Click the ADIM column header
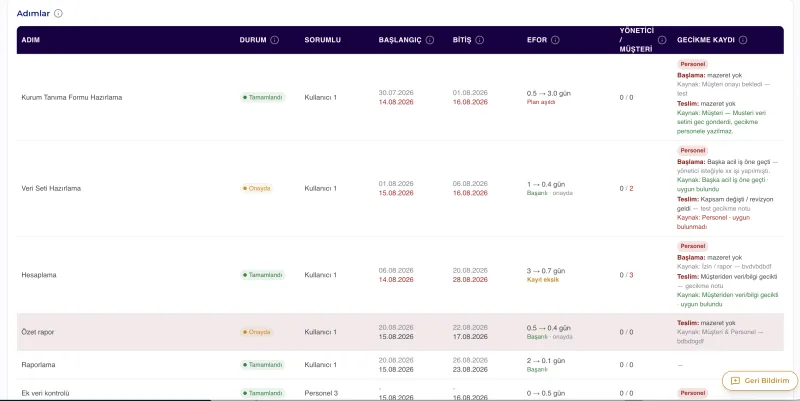800x401 pixels. (x=31, y=40)
